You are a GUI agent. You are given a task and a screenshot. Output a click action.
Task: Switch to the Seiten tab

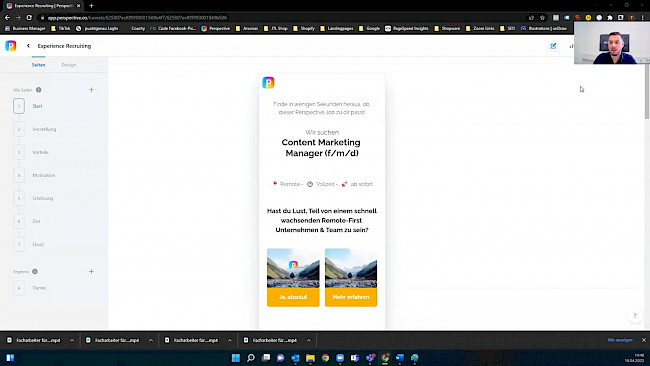click(39, 65)
